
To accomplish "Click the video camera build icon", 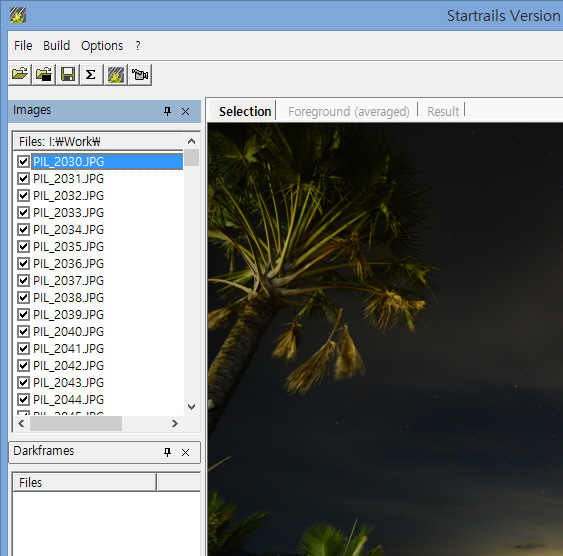I will click(x=140, y=75).
